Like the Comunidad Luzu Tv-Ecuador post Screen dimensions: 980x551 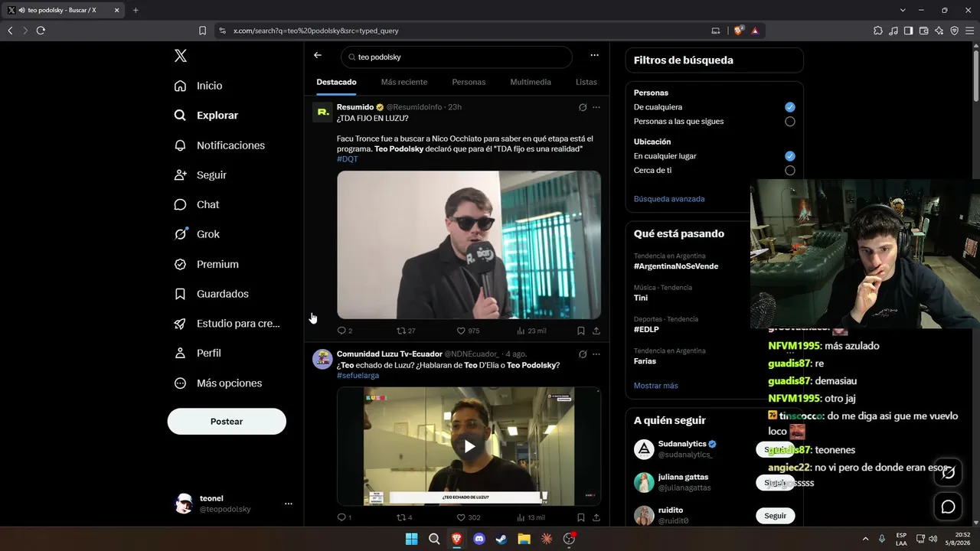469,517
